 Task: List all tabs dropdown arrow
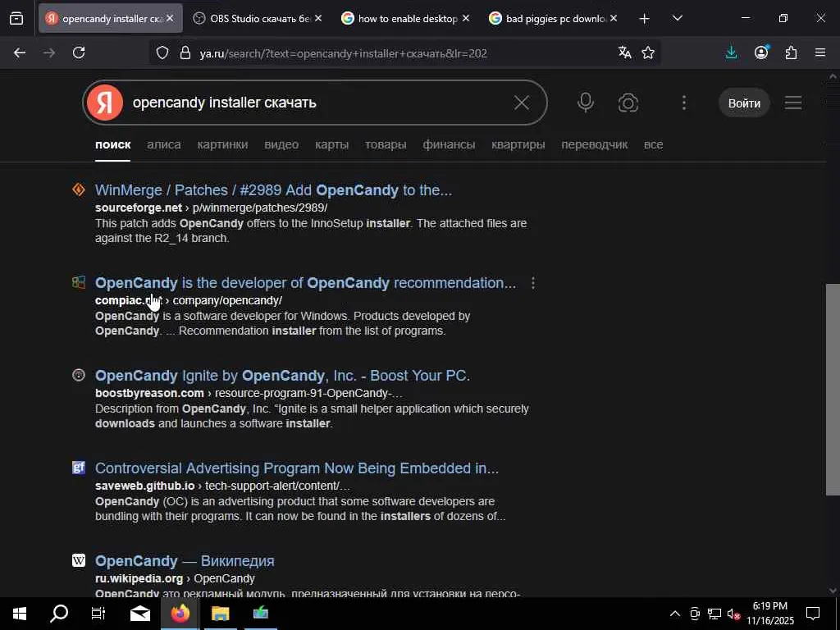coord(677,19)
